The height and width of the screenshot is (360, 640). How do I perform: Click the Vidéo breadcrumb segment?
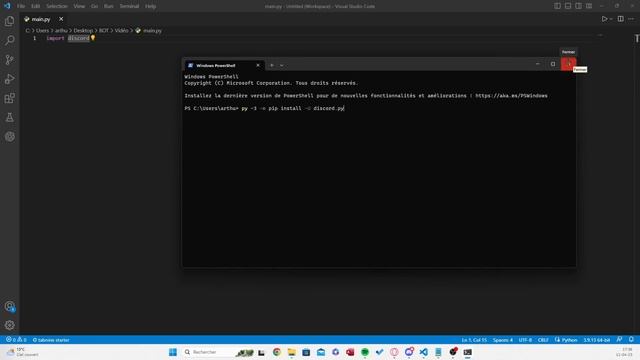(x=121, y=30)
